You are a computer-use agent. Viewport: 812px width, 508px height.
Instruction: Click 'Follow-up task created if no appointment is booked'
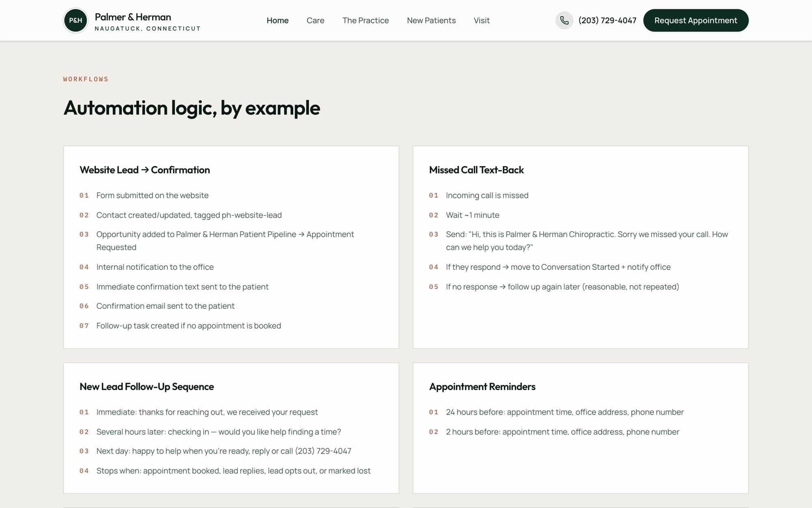(188, 326)
